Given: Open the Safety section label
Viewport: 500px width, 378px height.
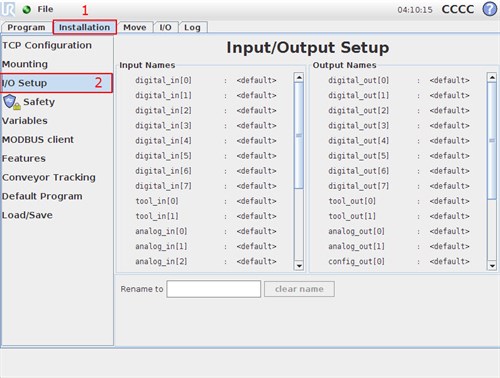Looking at the screenshot, I should [x=39, y=102].
